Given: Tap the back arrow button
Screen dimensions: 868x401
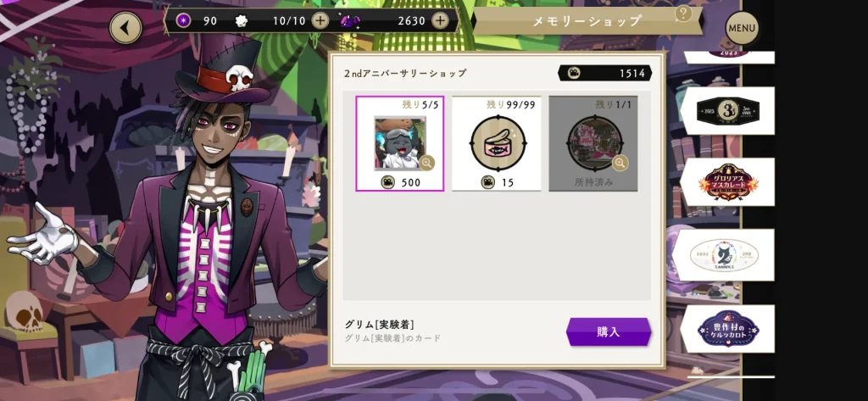Looking at the screenshot, I should click(x=125, y=27).
